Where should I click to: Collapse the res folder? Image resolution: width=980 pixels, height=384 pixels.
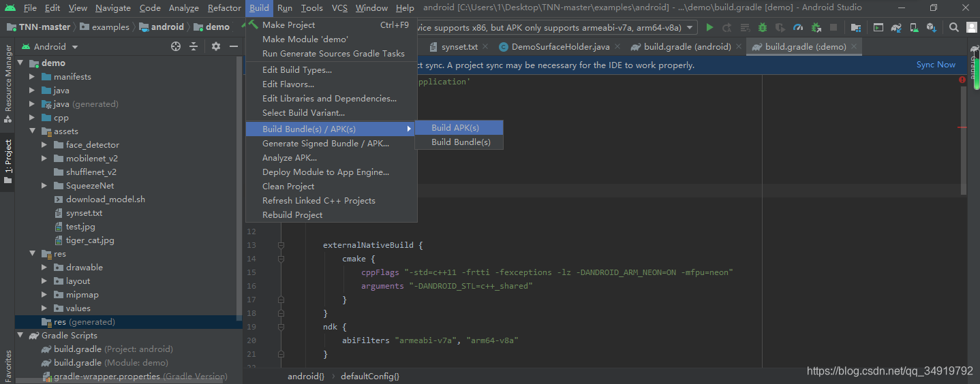32,253
